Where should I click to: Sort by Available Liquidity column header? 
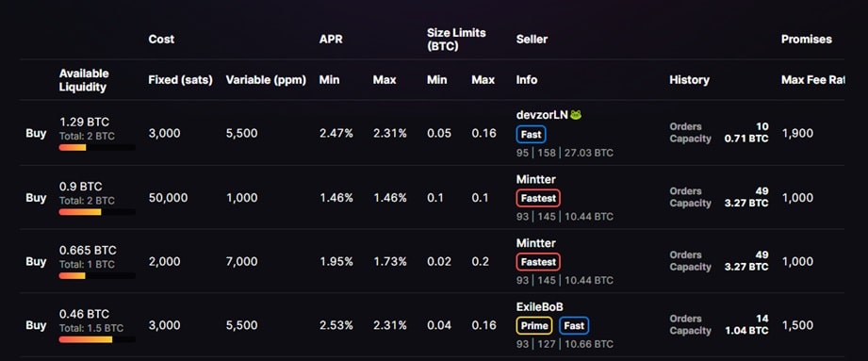pyautogui.click(x=84, y=80)
